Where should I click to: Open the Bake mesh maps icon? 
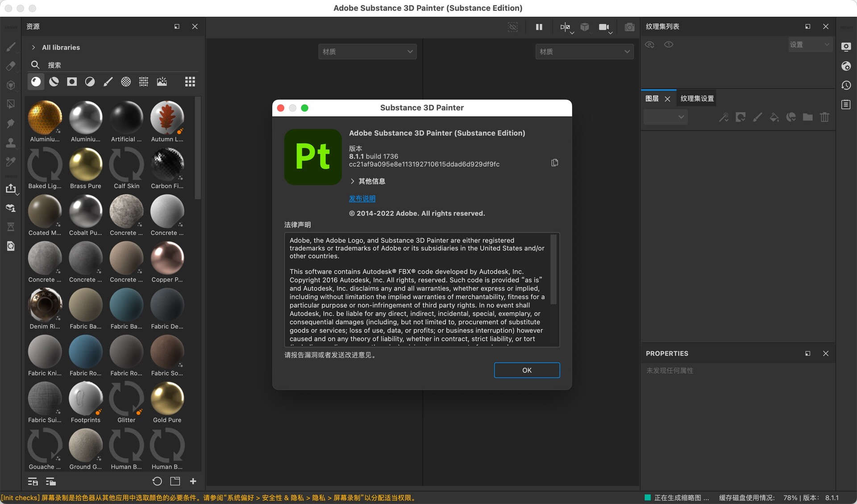(11, 208)
